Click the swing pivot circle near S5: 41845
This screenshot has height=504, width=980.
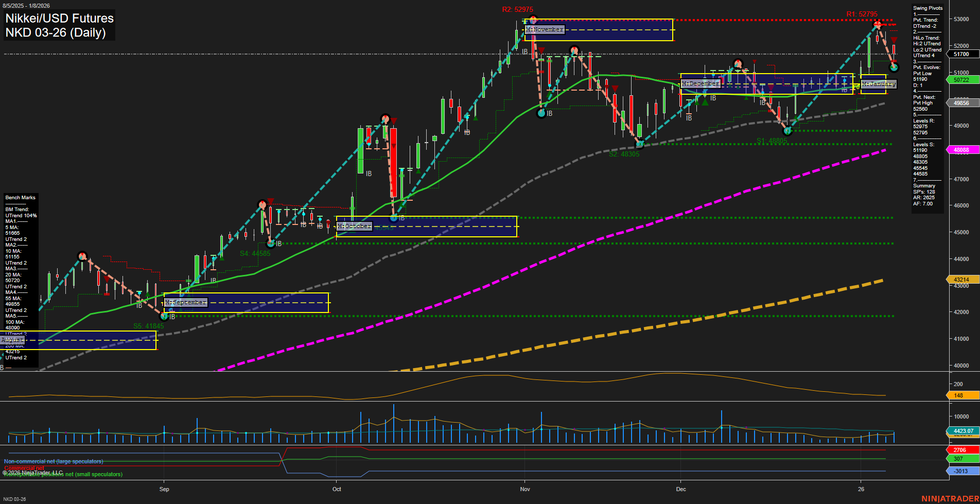(164, 316)
